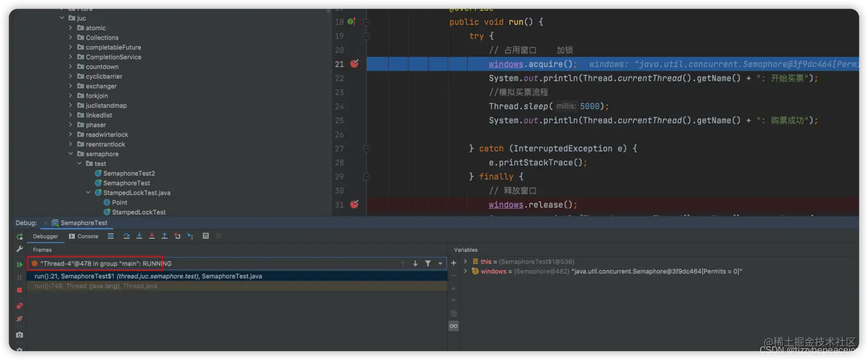Add new watch with plus icon

pos(454,263)
